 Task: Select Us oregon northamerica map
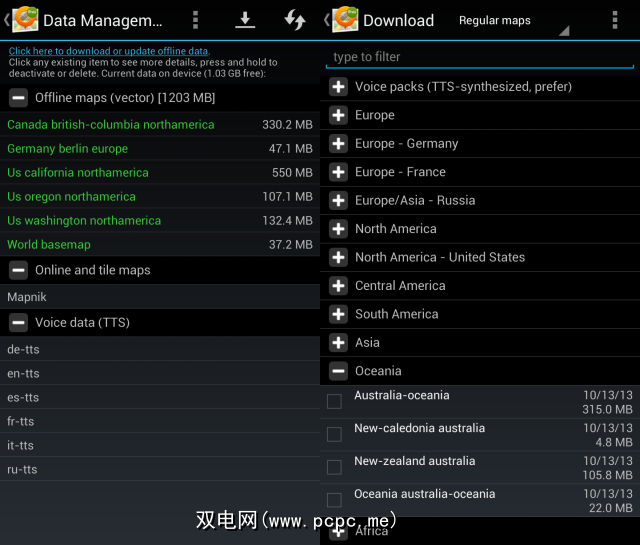coord(160,197)
